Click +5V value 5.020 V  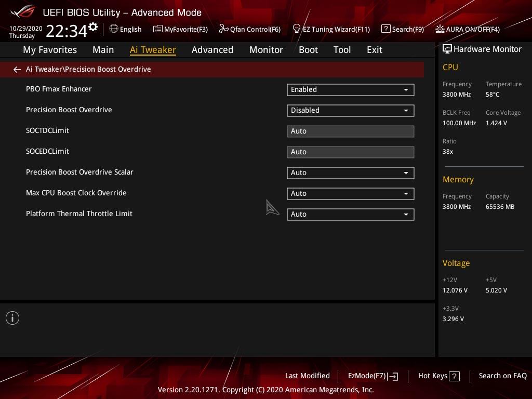pos(496,290)
